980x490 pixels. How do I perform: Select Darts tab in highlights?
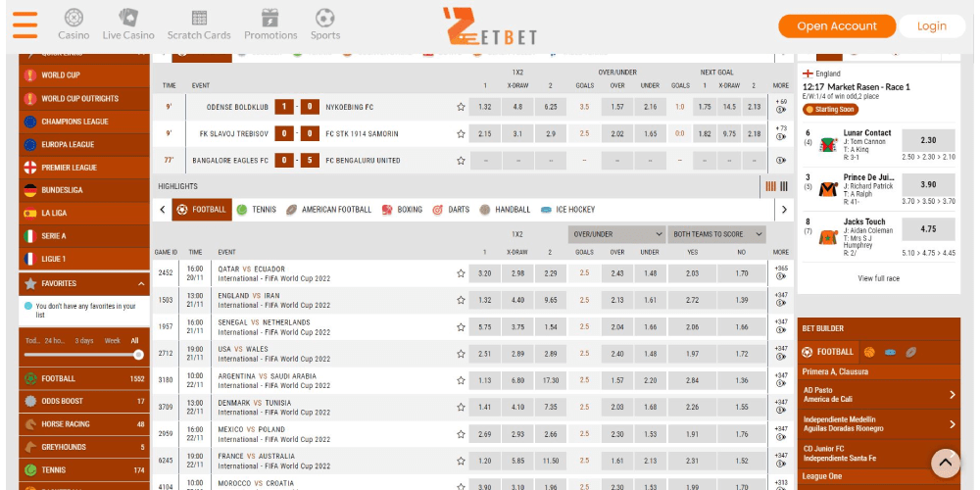tap(451, 210)
